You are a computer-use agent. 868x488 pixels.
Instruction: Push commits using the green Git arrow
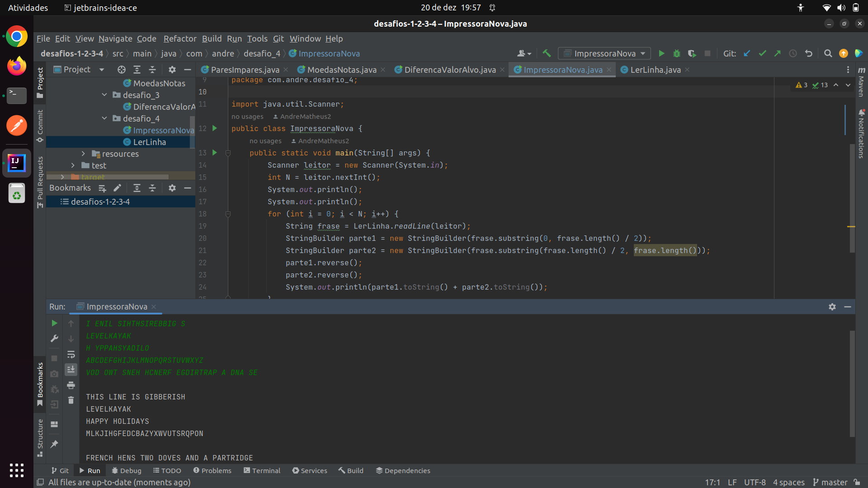tap(778, 53)
